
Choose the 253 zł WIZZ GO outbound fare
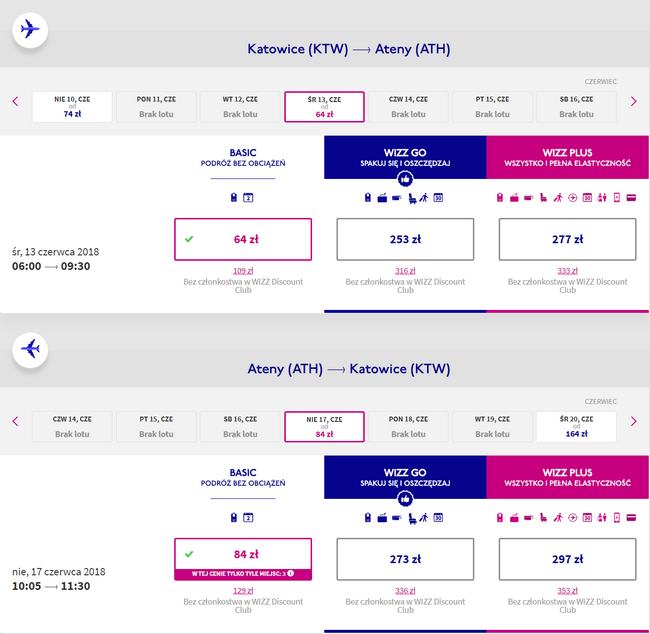pos(405,239)
